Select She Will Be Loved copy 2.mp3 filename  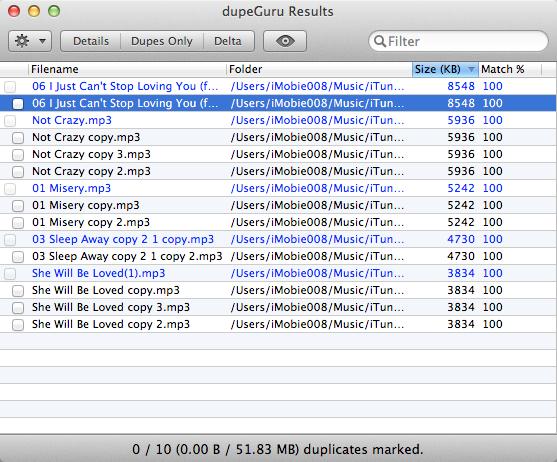[111, 325]
